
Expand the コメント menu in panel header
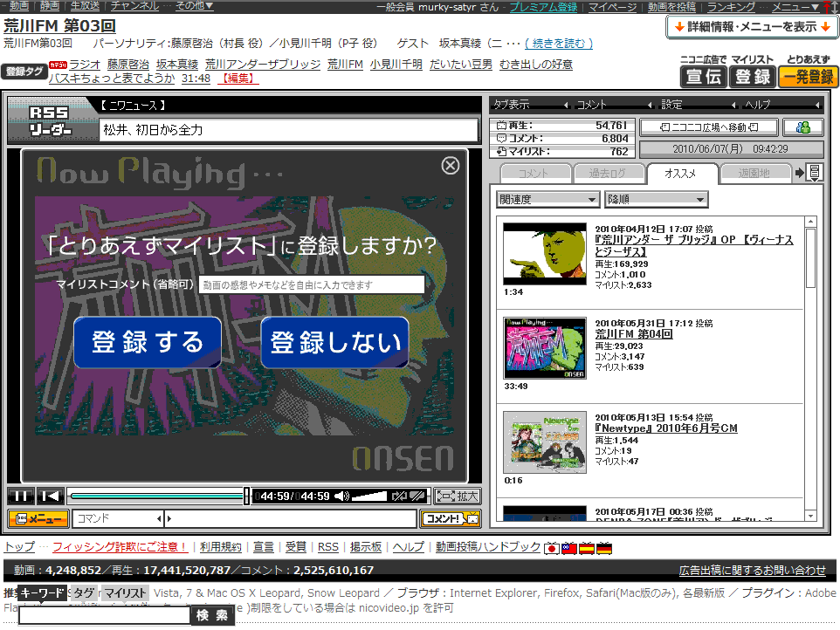[615, 105]
